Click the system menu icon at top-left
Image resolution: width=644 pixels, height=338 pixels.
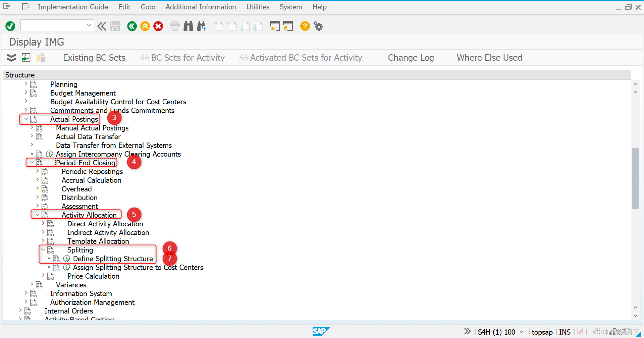click(x=7, y=6)
